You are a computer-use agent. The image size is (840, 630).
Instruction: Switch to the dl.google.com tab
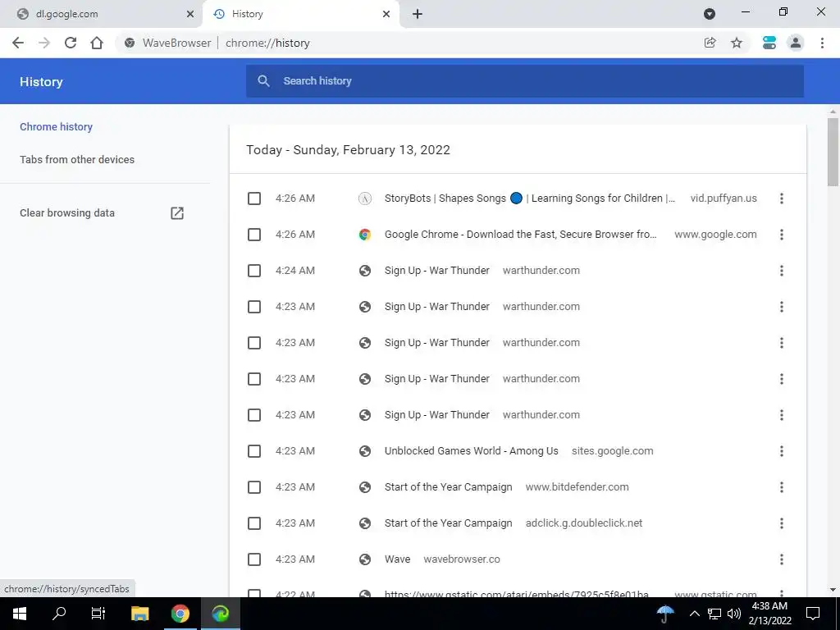coord(101,14)
